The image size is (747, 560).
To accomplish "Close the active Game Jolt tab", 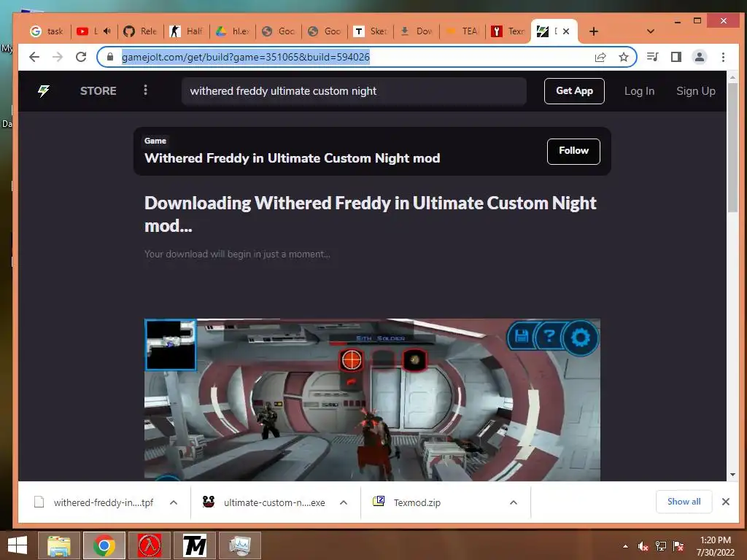I will tap(566, 31).
